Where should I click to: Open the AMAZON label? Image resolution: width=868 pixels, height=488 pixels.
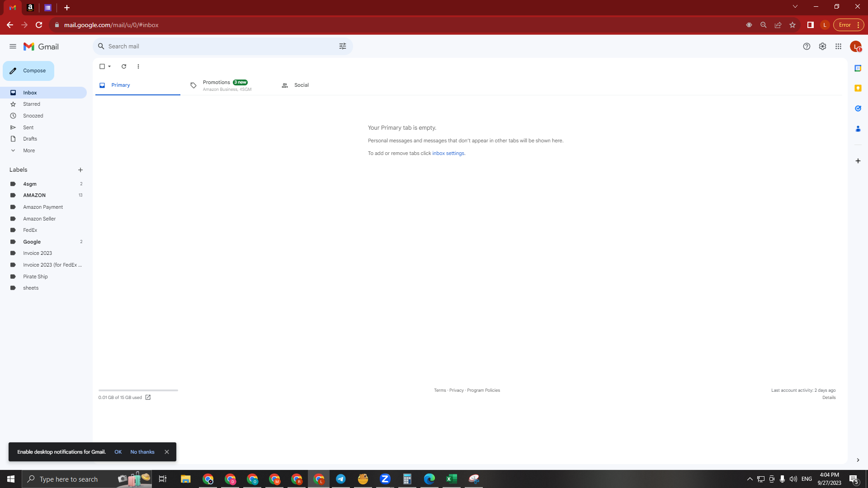(x=43, y=195)
